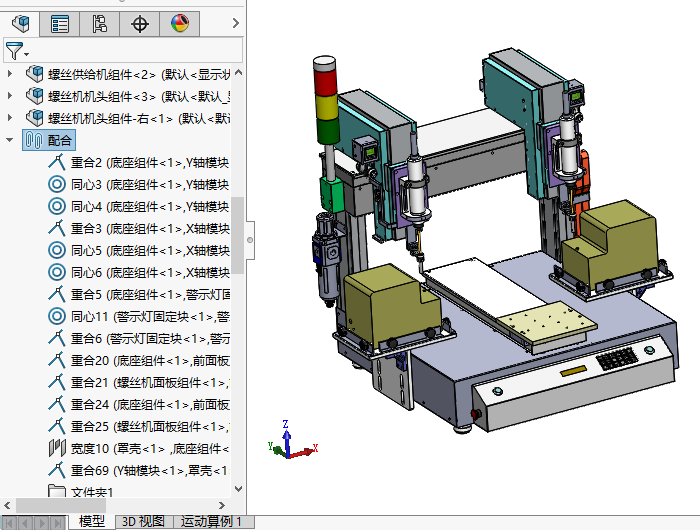
Task: Click the horizontal scrollbar thumb of tree
Action: point(61,505)
